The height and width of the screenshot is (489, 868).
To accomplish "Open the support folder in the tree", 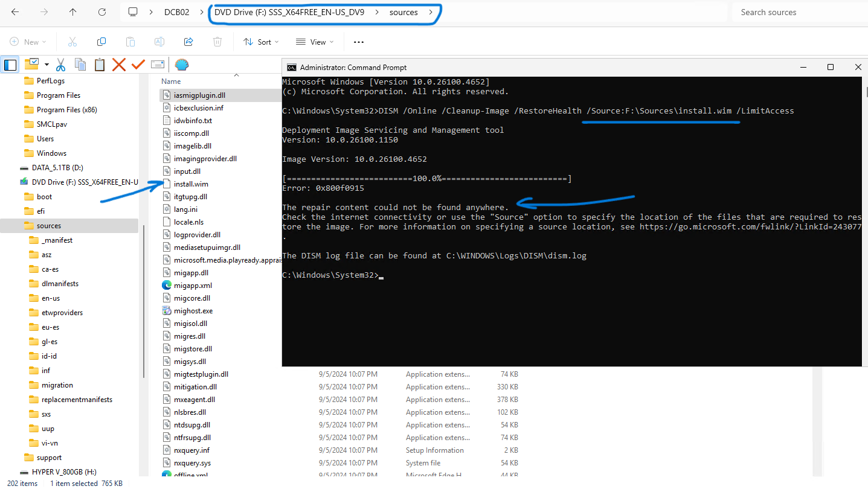I will 49,458.
